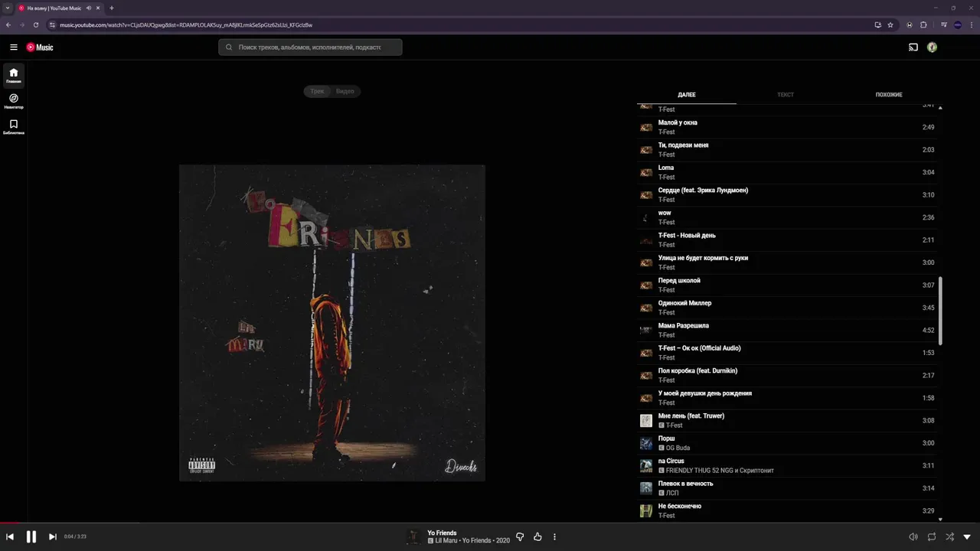Pause the current song
980x551 pixels.
pos(31,536)
